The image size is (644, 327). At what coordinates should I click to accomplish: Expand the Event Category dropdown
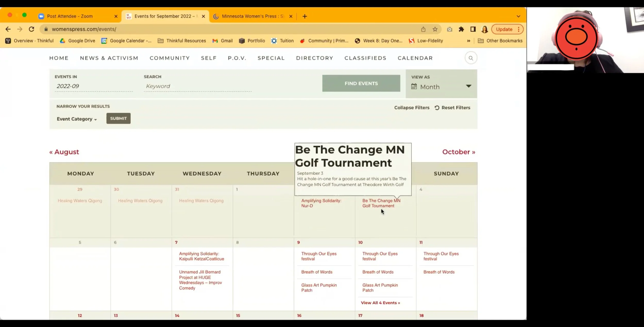point(77,119)
